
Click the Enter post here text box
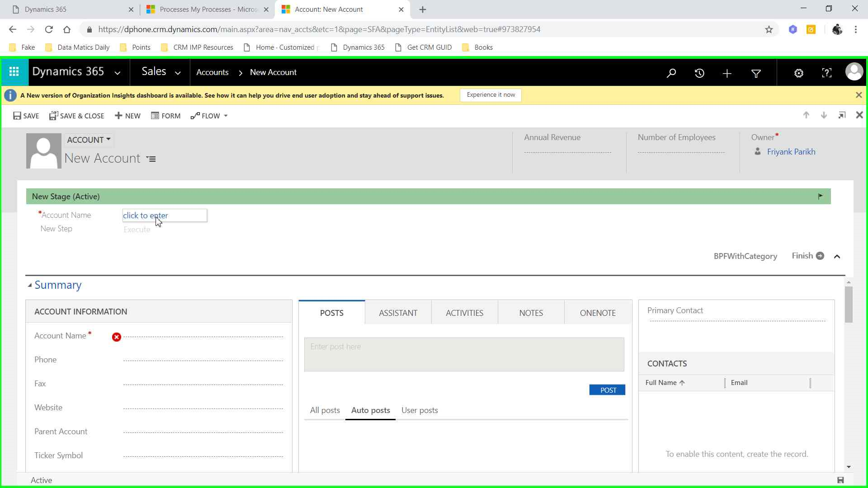click(464, 354)
